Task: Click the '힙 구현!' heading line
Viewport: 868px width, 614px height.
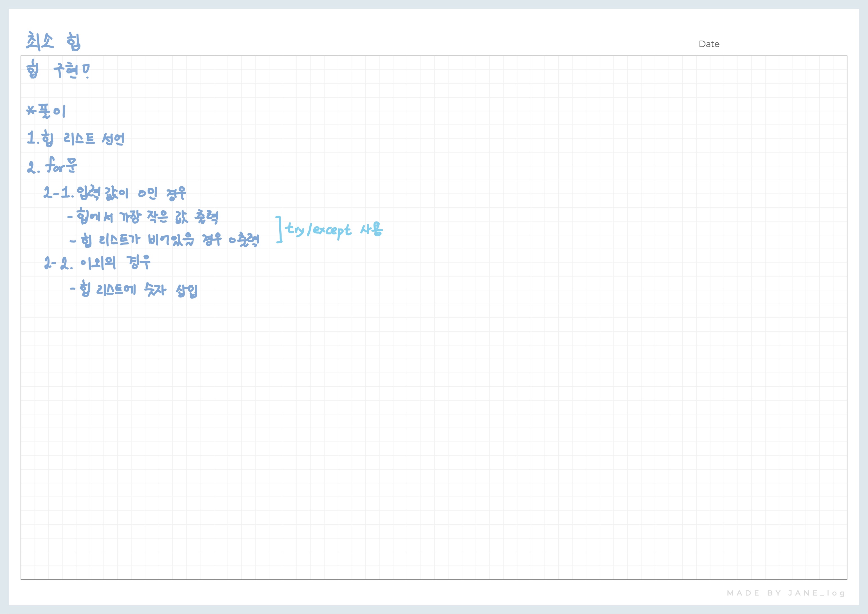Action: click(x=58, y=70)
